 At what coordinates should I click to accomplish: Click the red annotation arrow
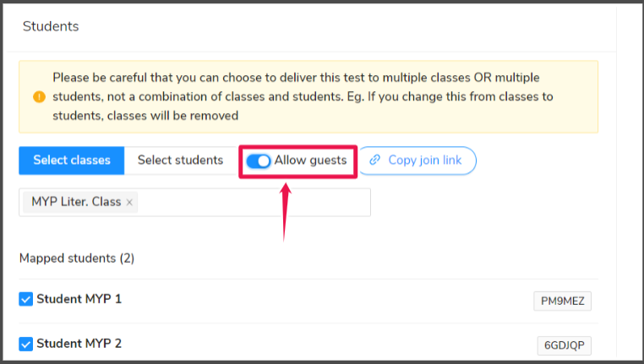(285, 212)
